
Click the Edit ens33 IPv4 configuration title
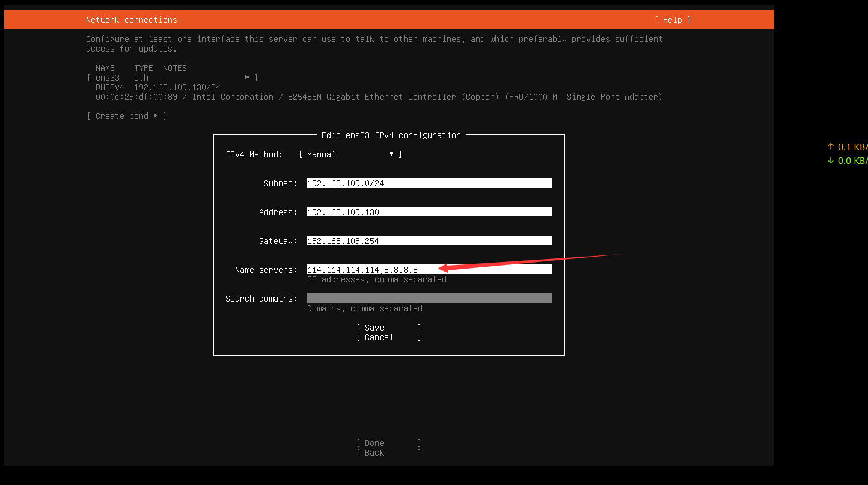[x=391, y=135]
